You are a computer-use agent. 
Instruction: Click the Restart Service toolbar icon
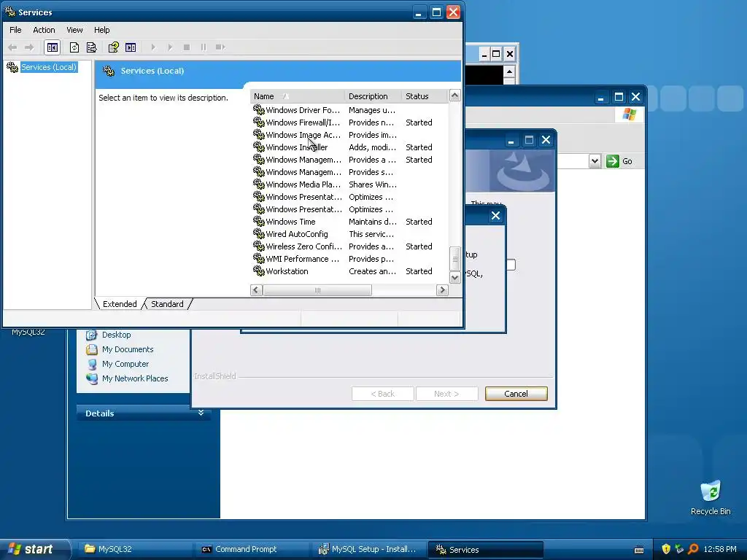tap(220, 47)
